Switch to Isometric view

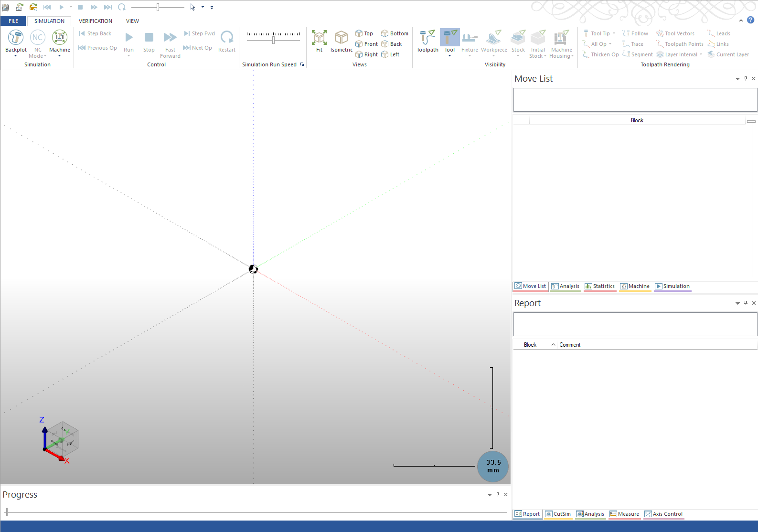click(341, 38)
